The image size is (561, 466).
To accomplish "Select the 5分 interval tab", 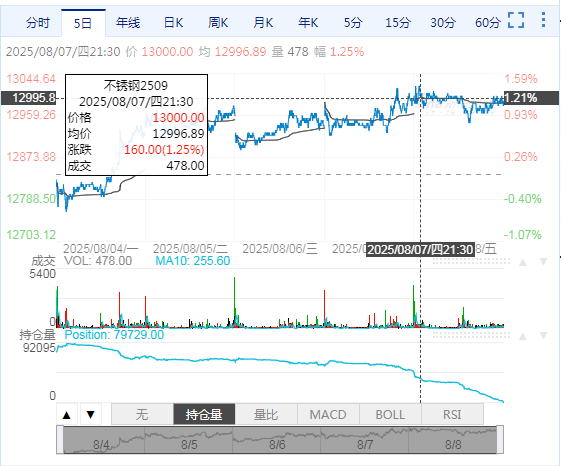I will coord(353,23).
